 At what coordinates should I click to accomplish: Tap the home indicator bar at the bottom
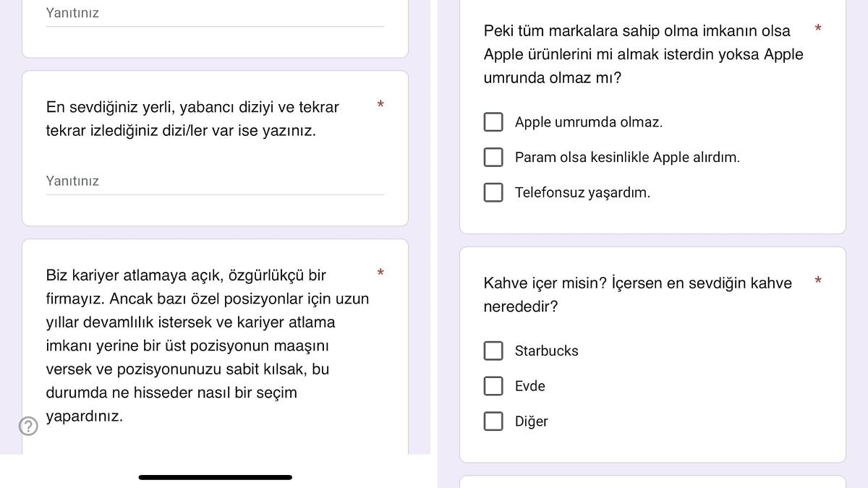[x=216, y=477]
